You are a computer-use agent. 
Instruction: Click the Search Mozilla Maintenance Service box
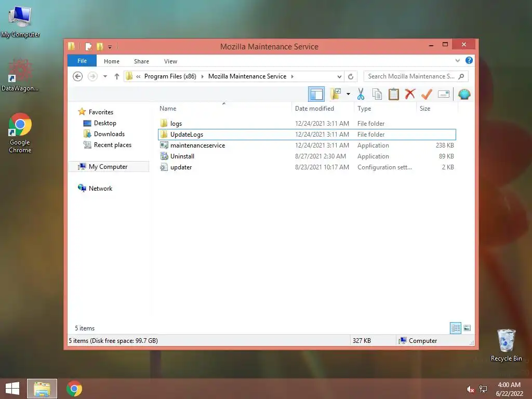(x=416, y=76)
